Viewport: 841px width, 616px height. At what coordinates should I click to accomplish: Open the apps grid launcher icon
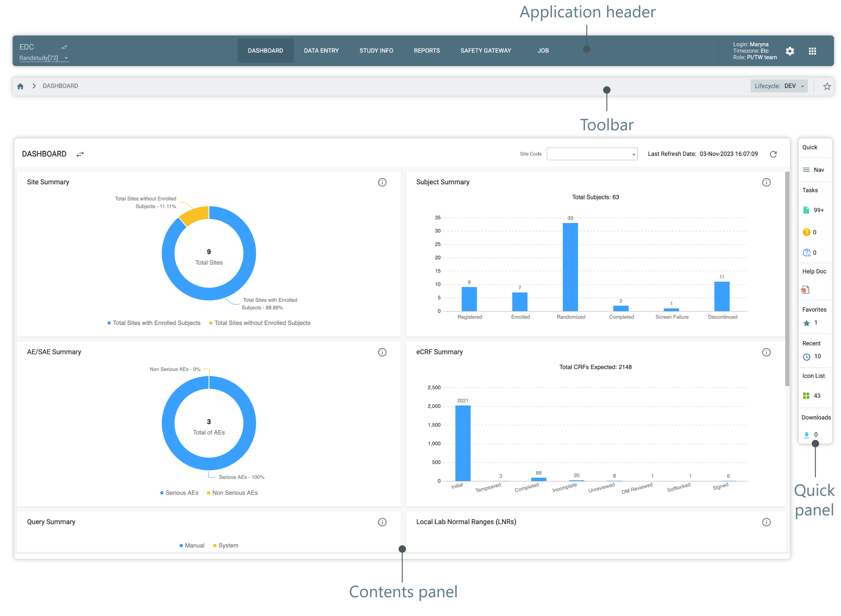tap(812, 51)
